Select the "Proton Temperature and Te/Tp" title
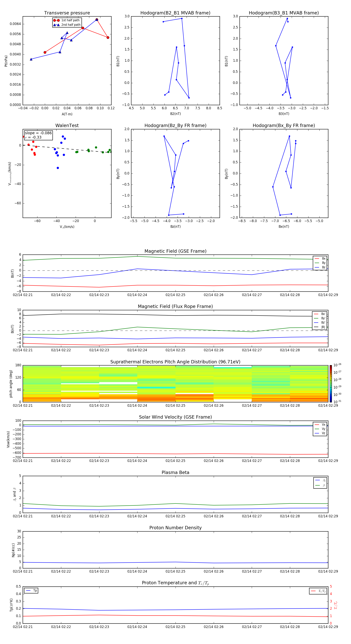Viewport: 351px width, 644px height. coord(175,583)
